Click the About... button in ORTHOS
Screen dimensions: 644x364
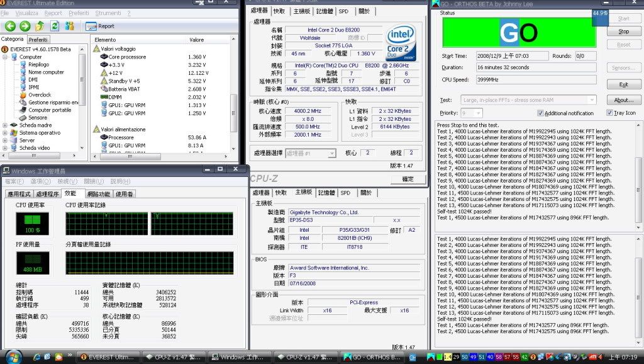(x=623, y=100)
